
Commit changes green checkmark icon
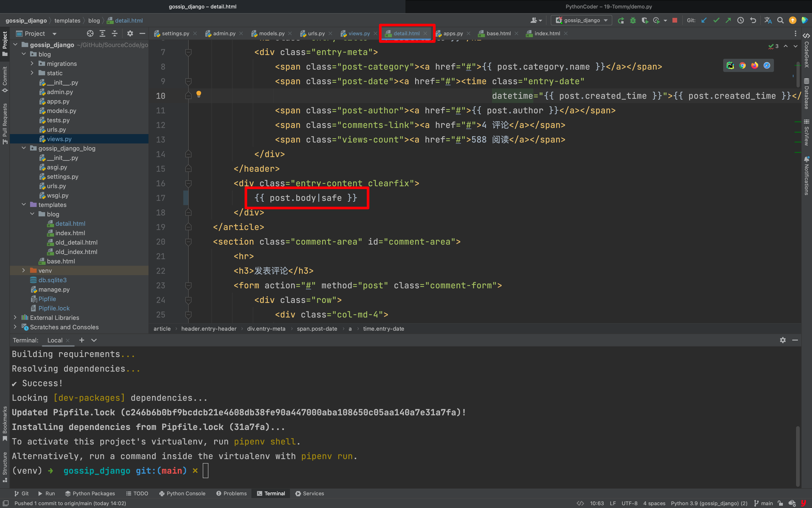(x=716, y=20)
